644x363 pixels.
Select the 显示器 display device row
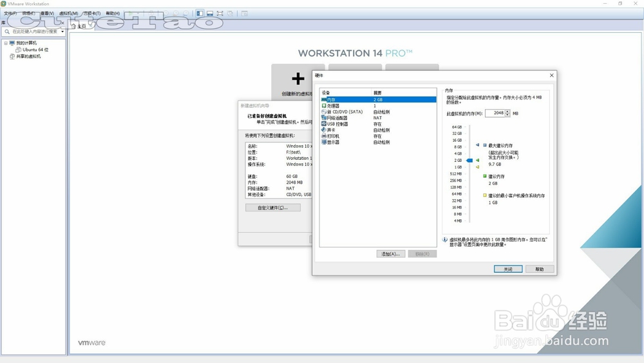pyautogui.click(x=378, y=142)
